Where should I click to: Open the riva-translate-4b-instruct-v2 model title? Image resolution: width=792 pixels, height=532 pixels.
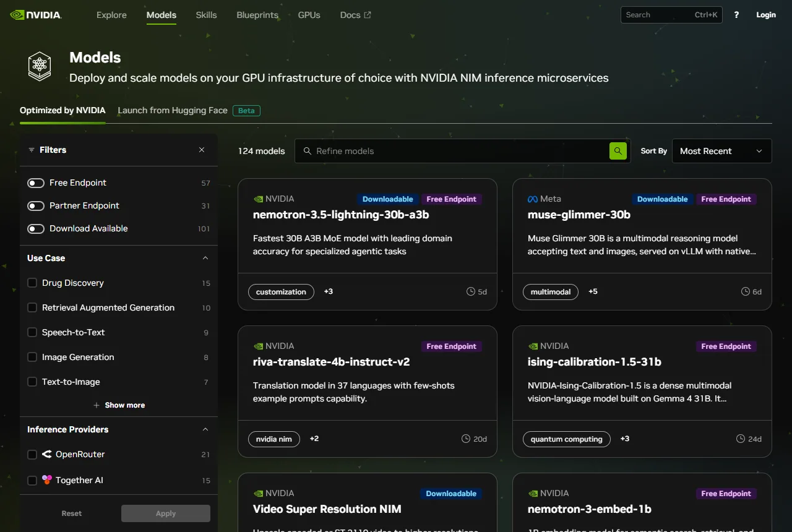(332, 362)
